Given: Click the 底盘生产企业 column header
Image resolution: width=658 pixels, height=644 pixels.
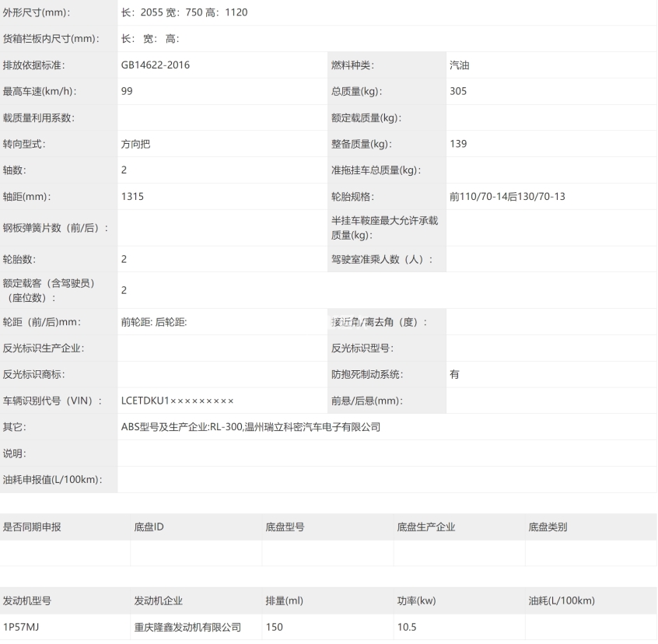Looking at the screenshot, I should 426,527.
